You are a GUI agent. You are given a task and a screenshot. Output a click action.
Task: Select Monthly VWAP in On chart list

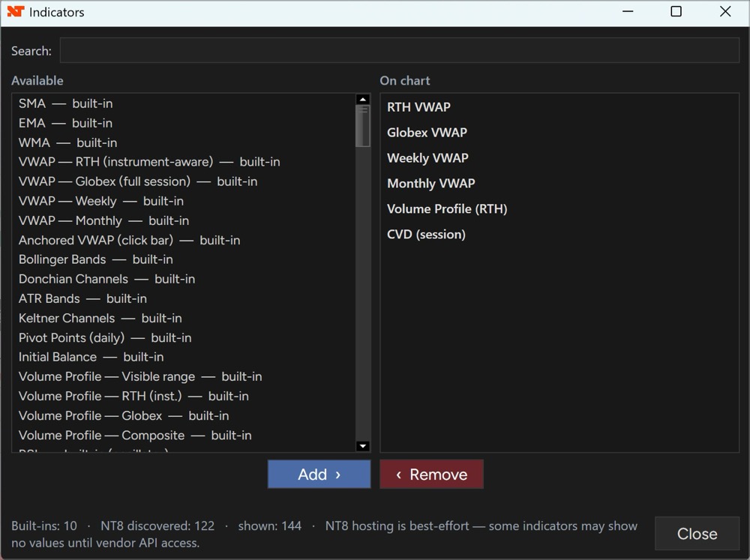coord(559,183)
